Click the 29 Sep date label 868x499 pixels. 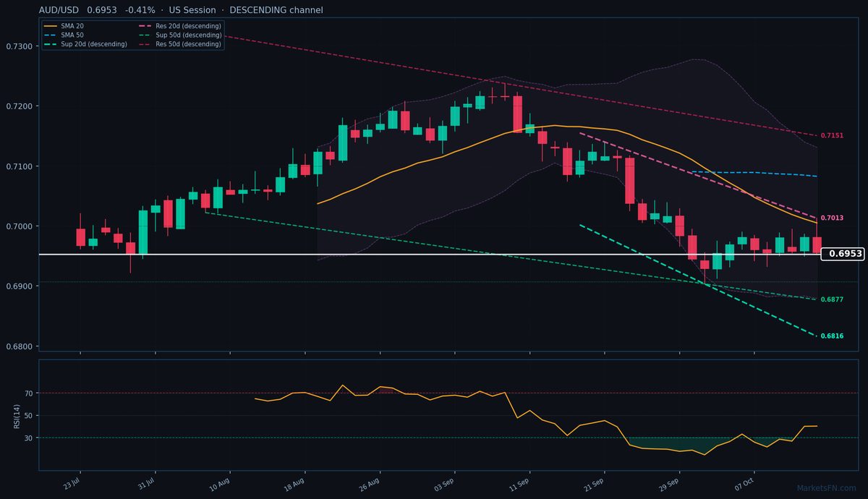point(671,484)
